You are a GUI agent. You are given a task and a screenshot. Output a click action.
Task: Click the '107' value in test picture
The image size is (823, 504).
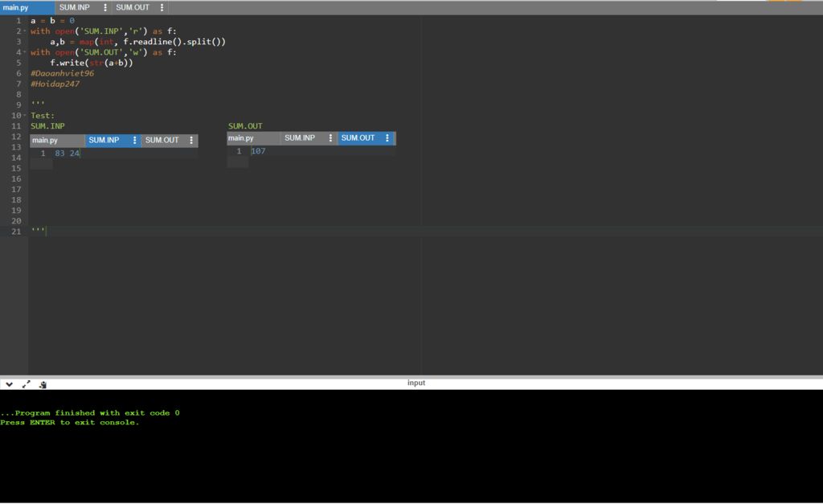pos(258,151)
